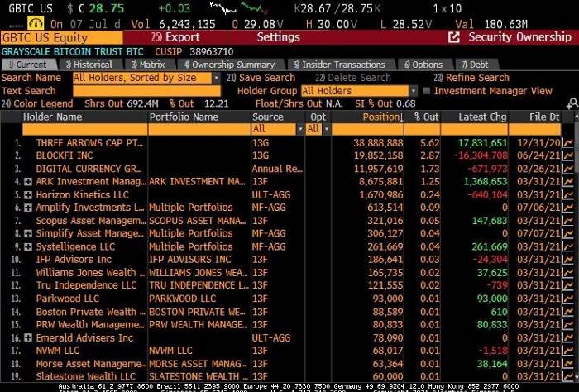Expand Emerald Advisers Inc holder row
This screenshot has height=392, width=579.
coord(28,337)
